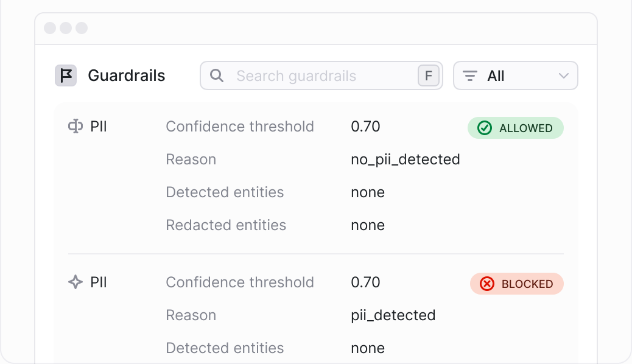632x364 pixels.
Task: Click the BLOCKED status badge
Action: [517, 284]
